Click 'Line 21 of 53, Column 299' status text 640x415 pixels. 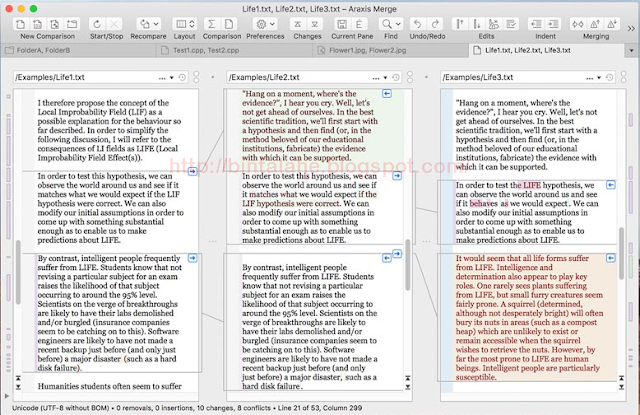click(x=320, y=408)
